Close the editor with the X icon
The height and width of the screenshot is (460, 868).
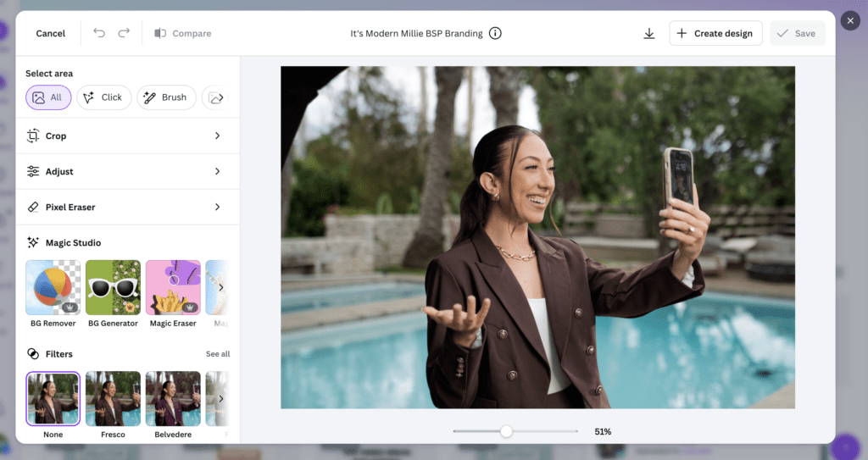coord(850,20)
